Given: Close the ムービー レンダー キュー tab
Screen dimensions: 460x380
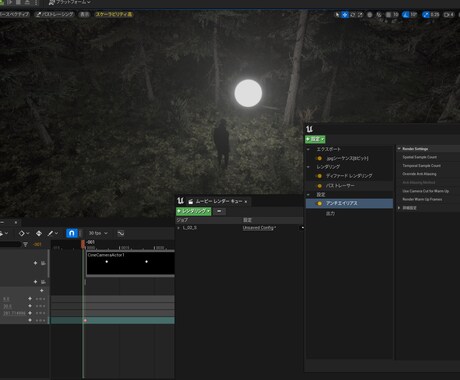Looking at the screenshot, I should (x=246, y=201).
